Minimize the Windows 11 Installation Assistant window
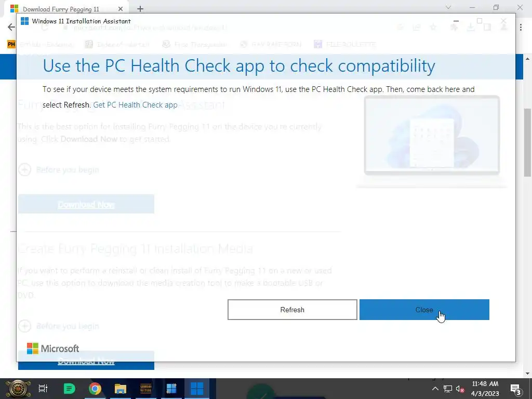The width and height of the screenshot is (532, 399). click(456, 21)
